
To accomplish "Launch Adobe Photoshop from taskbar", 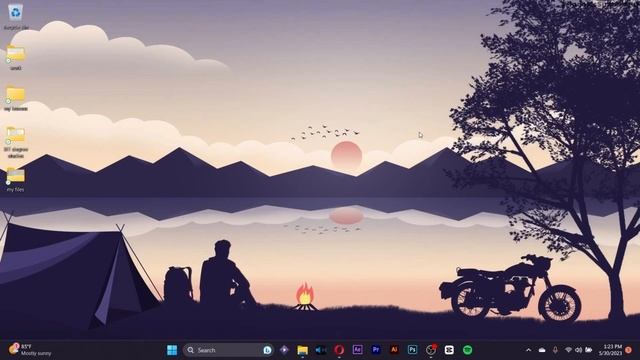I will click(x=412, y=350).
